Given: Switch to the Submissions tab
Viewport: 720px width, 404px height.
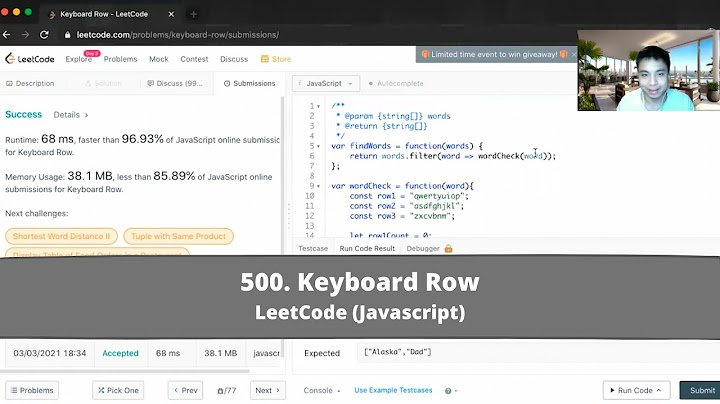Looking at the screenshot, I should pos(249,84).
